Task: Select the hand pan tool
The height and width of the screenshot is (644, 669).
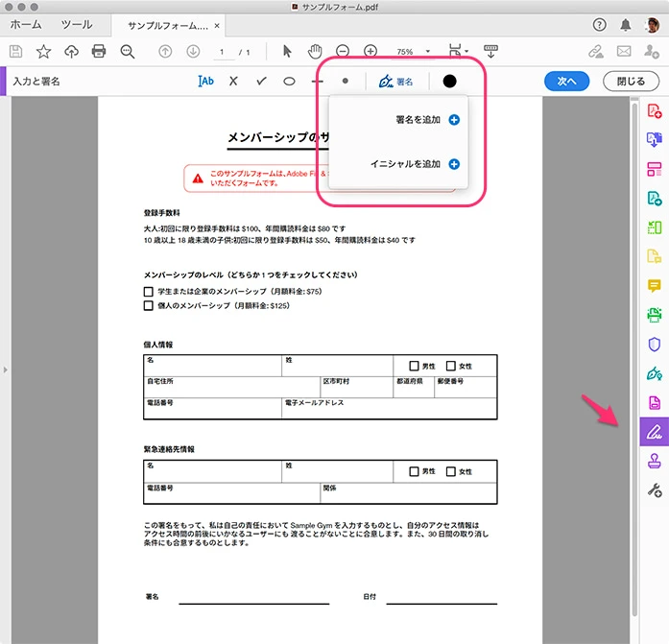Action: [314, 51]
